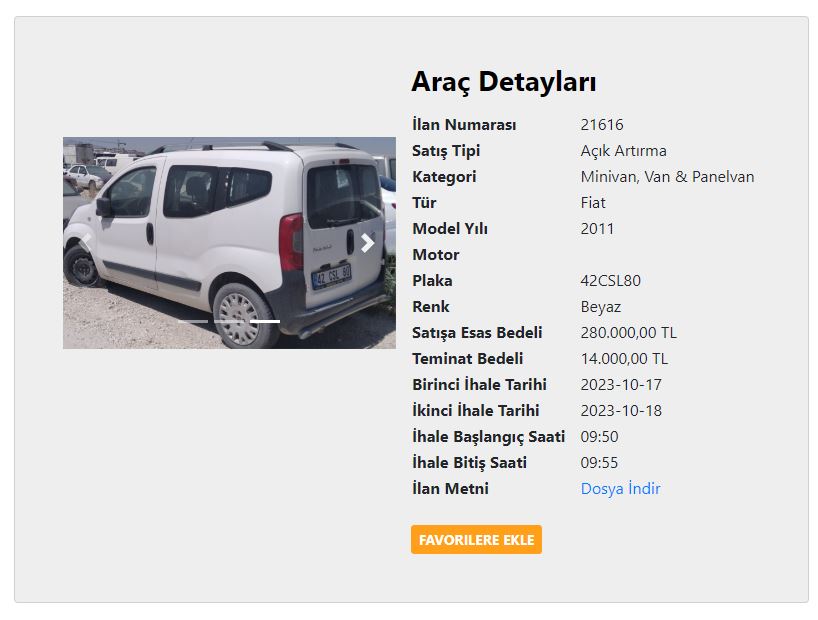Click the Açık Artırma sale type
The height and width of the screenshot is (620, 818).
(x=623, y=151)
